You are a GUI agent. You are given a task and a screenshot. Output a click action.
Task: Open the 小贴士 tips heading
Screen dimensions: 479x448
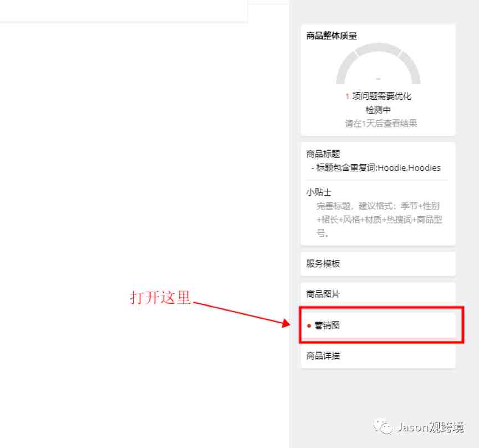click(x=319, y=192)
